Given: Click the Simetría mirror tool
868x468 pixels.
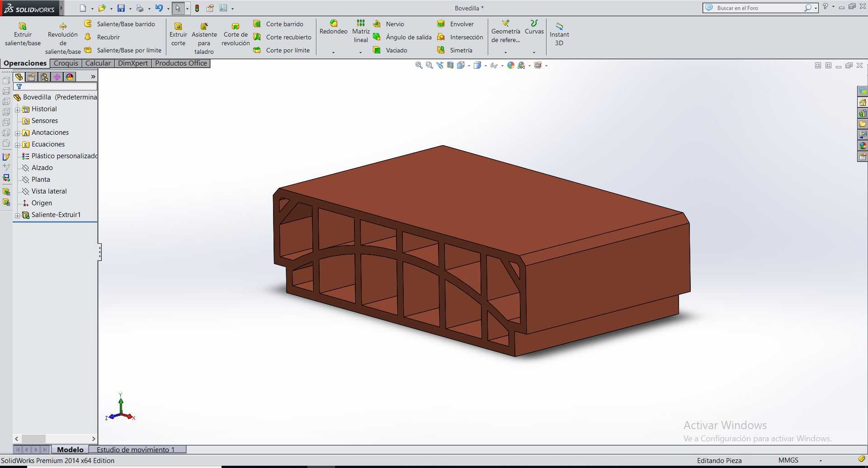Looking at the screenshot, I should 455,50.
